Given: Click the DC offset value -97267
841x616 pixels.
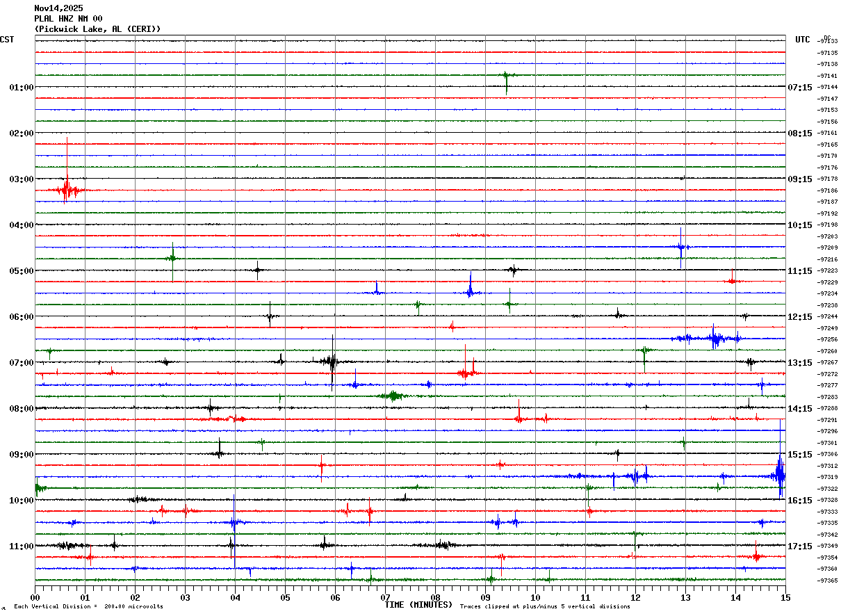Looking at the screenshot, I should 828,362.
